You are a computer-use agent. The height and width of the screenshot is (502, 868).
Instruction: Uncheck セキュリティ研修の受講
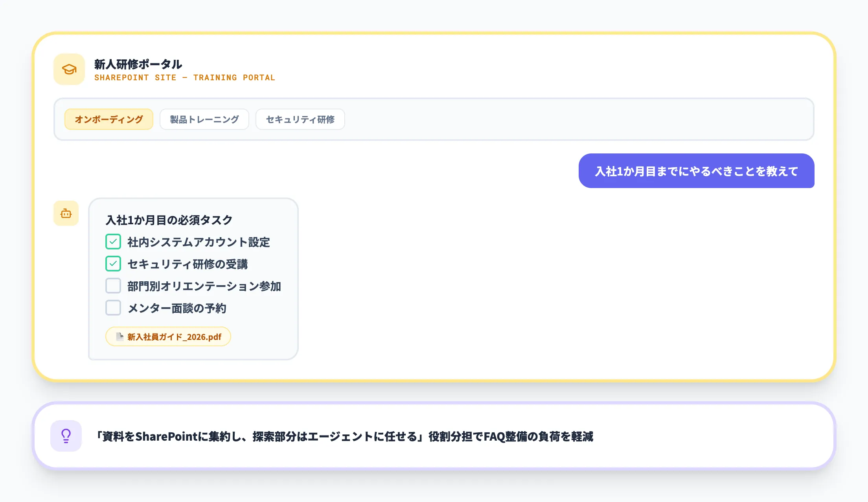pyautogui.click(x=113, y=264)
